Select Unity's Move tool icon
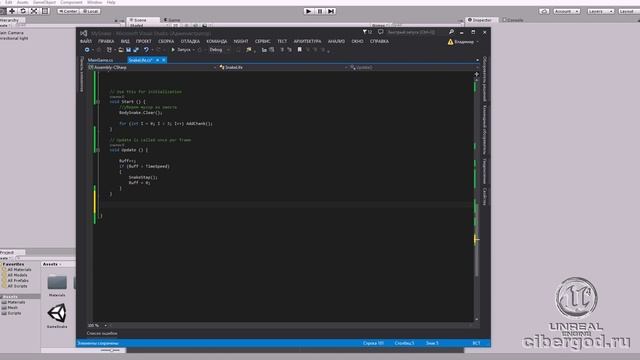The width and height of the screenshot is (640, 360). 12,11
